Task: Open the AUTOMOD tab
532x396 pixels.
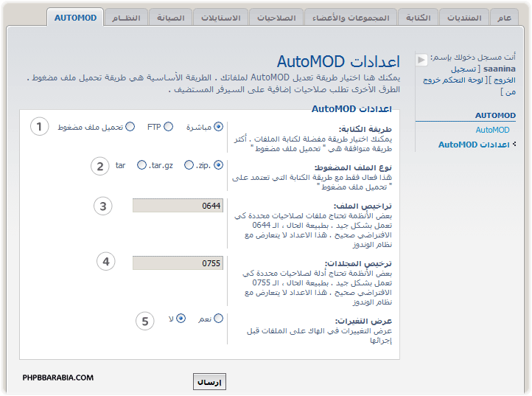Action: [x=75, y=17]
